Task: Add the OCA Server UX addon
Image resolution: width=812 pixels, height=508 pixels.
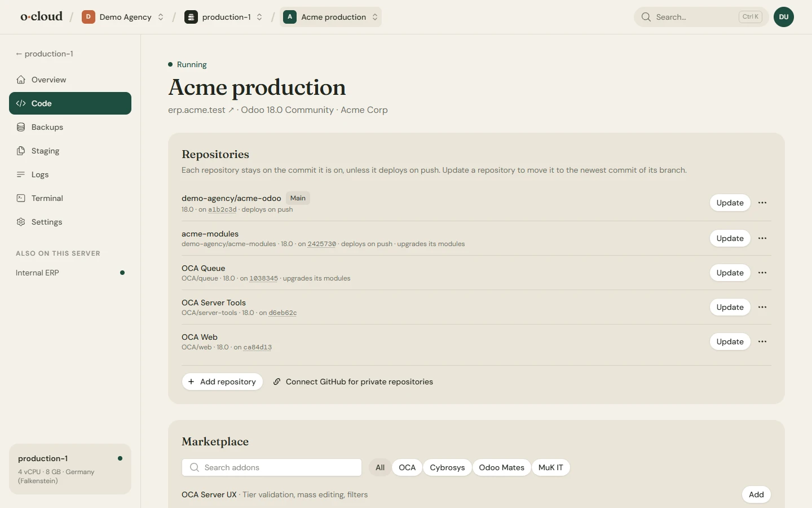Action: coord(756,494)
